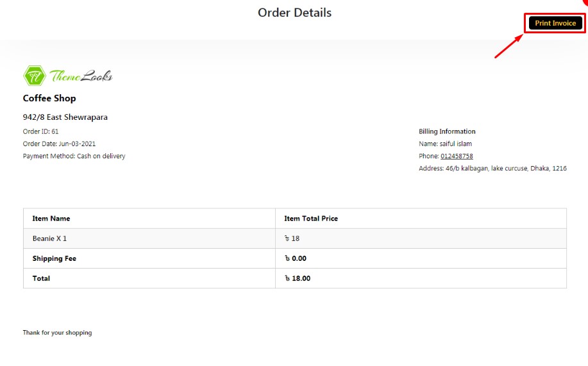Click the Beanie price cell showing 18
The width and height of the screenshot is (588, 366).
tap(292, 238)
